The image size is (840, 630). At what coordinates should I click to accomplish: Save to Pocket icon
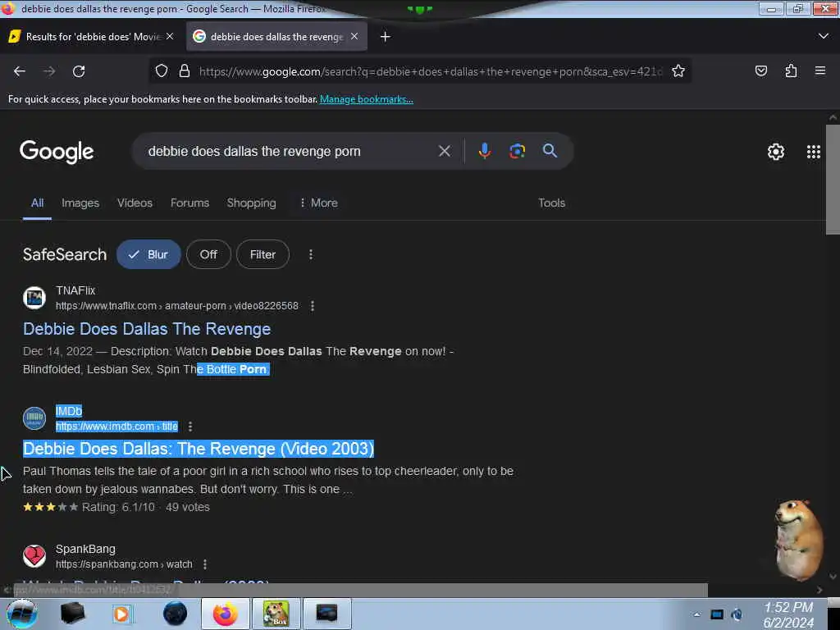coord(760,71)
